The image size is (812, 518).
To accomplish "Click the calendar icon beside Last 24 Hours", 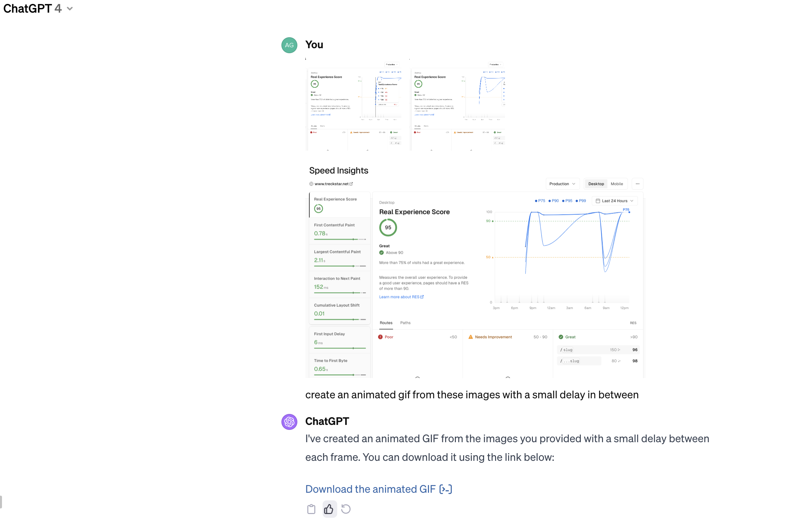I will click(598, 201).
